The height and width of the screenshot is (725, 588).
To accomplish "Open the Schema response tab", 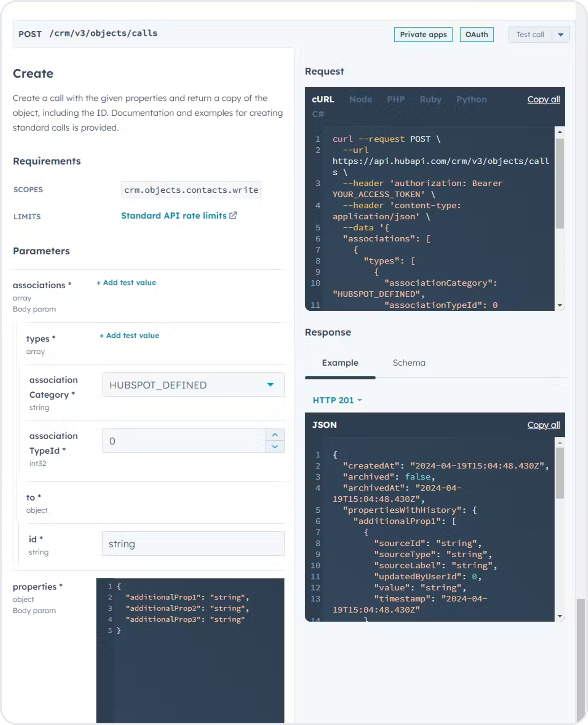I will click(x=409, y=363).
